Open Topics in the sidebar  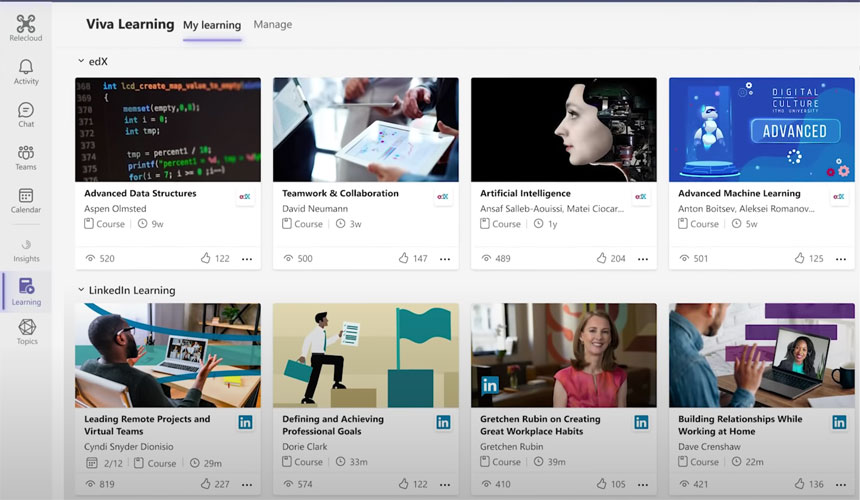pos(27,332)
